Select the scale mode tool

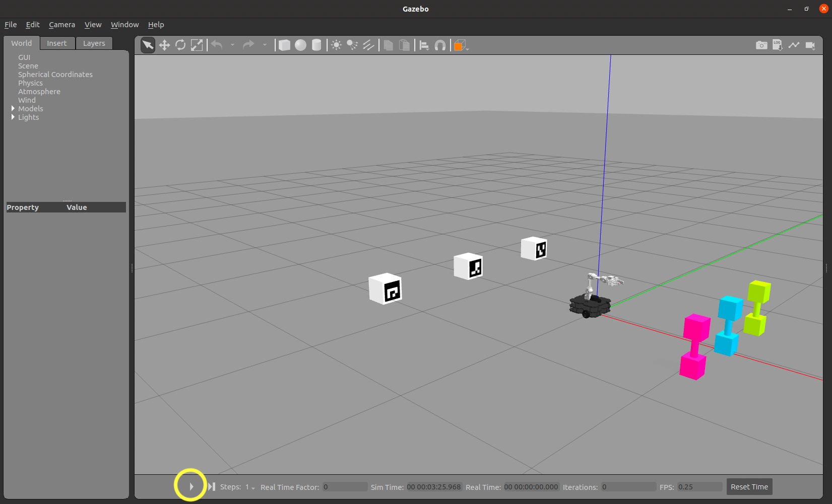coord(197,45)
